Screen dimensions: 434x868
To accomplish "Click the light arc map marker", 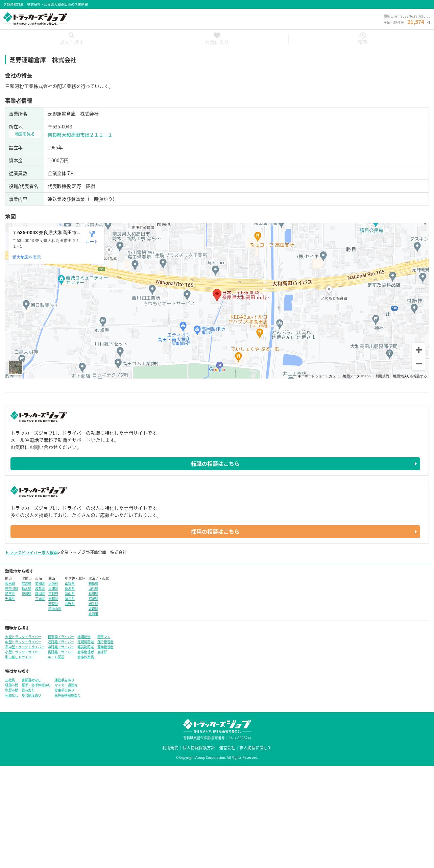I will (x=215, y=270).
